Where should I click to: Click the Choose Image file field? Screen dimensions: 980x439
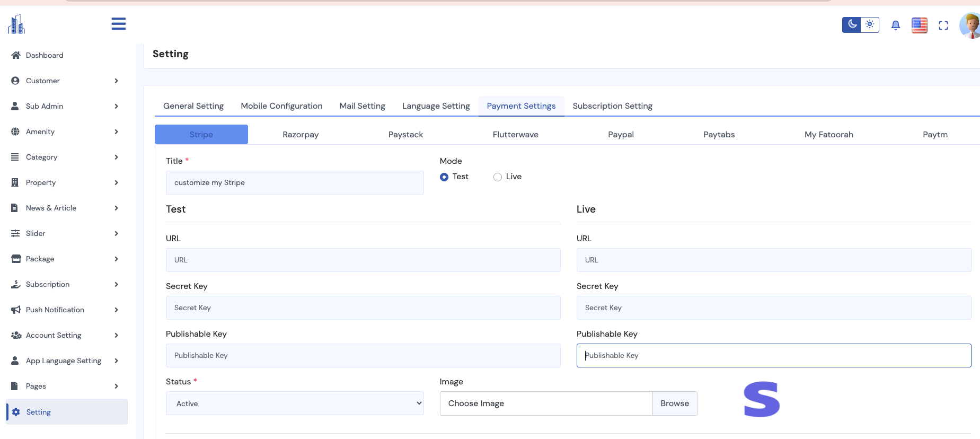[546, 403]
